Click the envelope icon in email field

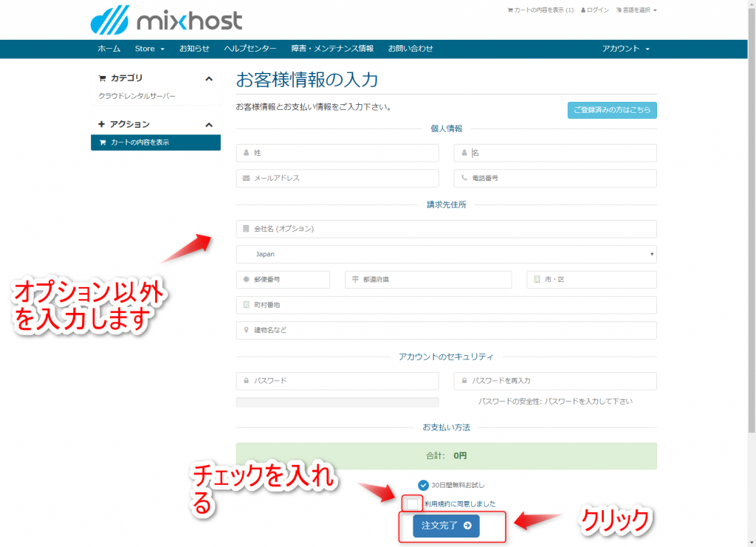246,178
